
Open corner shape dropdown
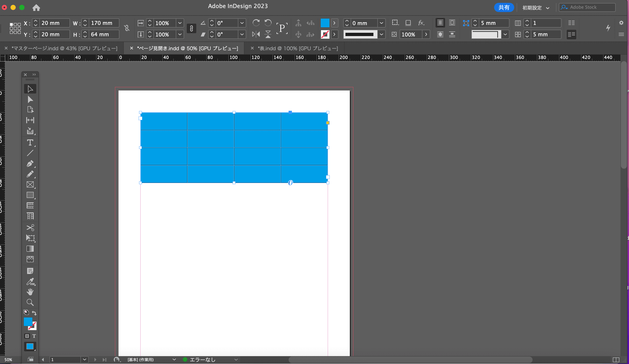pyautogui.click(x=505, y=35)
